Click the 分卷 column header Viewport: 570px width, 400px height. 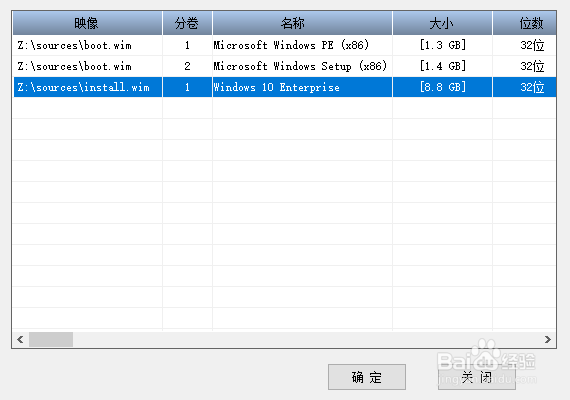point(187,23)
